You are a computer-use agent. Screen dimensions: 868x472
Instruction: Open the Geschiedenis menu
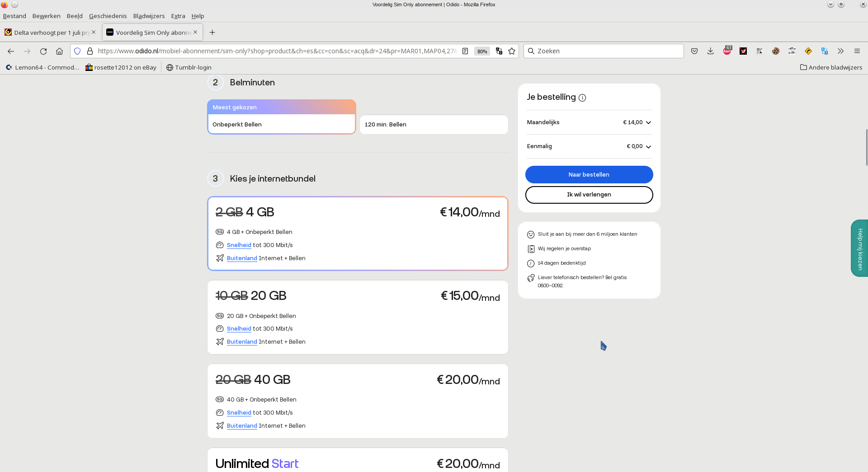(x=108, y=16)
